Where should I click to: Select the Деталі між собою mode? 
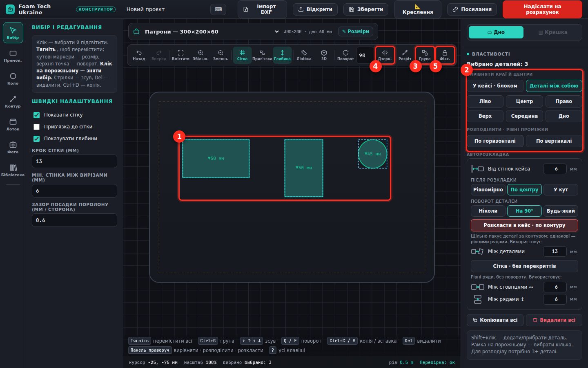(x=554, y=86)
